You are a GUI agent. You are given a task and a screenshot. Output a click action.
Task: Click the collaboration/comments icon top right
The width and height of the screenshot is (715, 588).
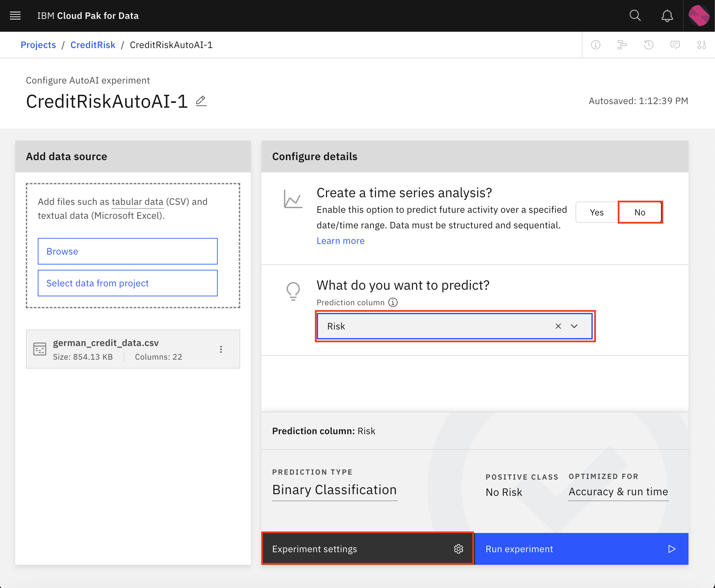pos(676,44)
